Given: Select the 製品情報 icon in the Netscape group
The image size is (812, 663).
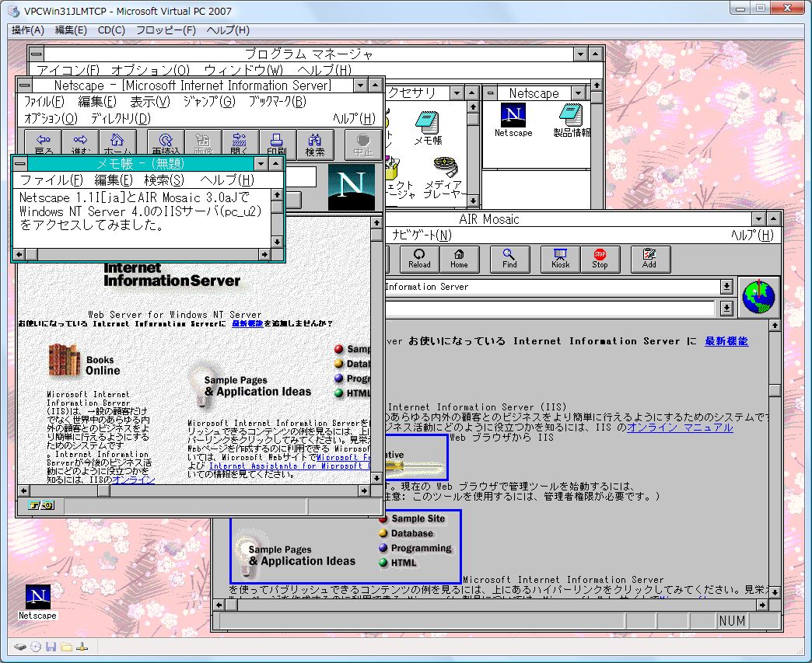Looking at the screenshot, I should point(571,120).
